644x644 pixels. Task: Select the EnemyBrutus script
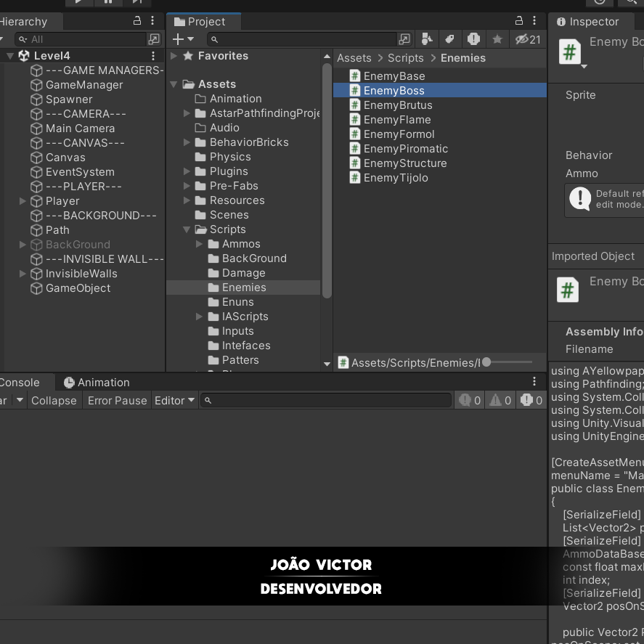click(x=398, y=105)
